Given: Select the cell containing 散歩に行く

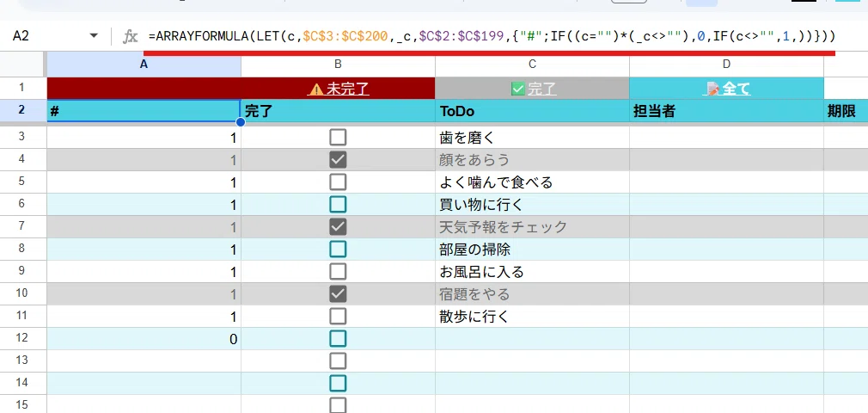Looking at the screenshot, I should click(533, 317).
